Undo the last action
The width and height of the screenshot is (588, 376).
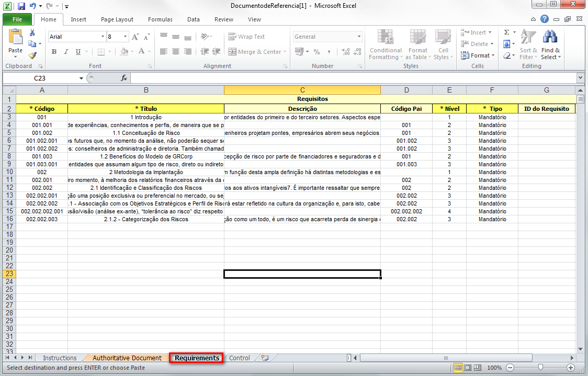(32, 6)
